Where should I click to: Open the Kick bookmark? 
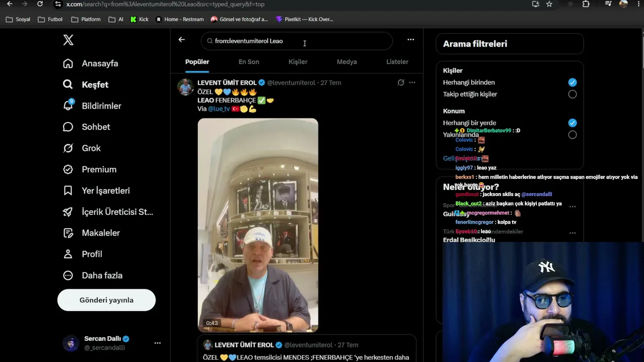point(139,20)
